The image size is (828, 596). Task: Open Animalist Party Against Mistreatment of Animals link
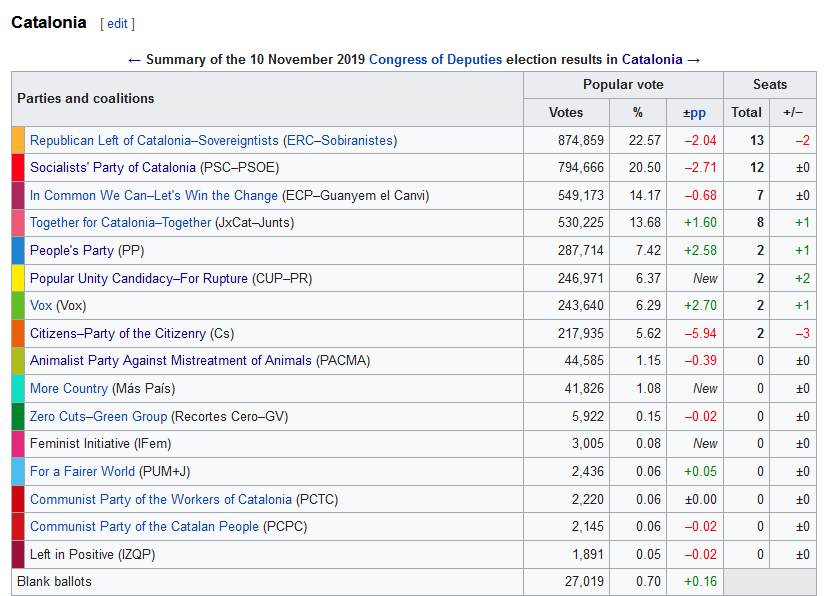171,361
